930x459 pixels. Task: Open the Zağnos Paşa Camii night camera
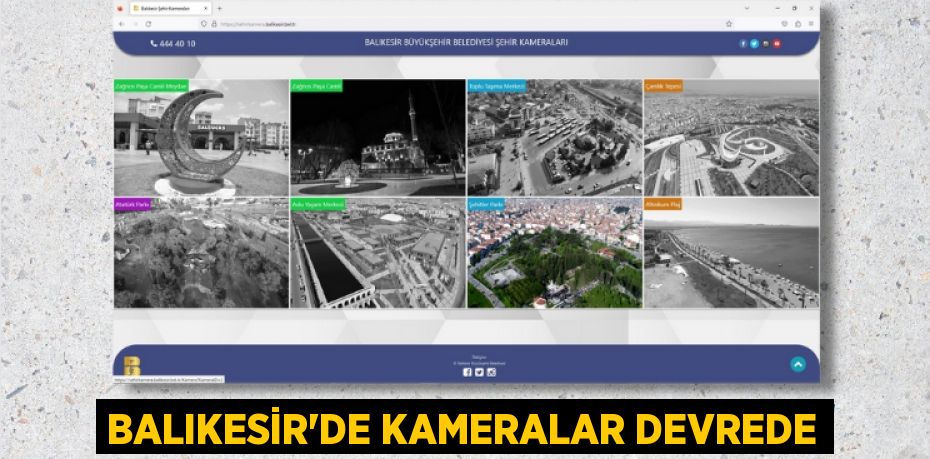pyautogui.click(x=377, y=138)
